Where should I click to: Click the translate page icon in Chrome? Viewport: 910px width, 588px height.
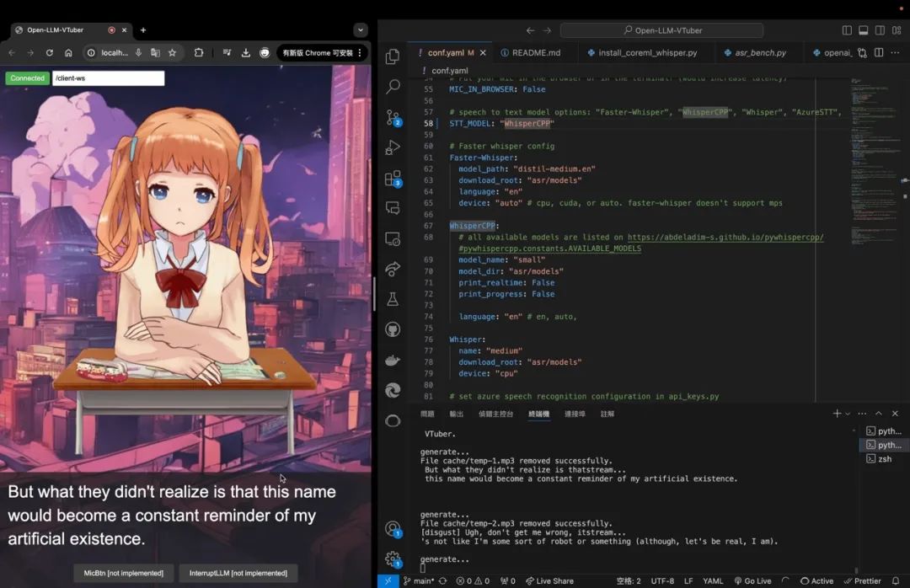pyautogui.click(x=155, y=53)
